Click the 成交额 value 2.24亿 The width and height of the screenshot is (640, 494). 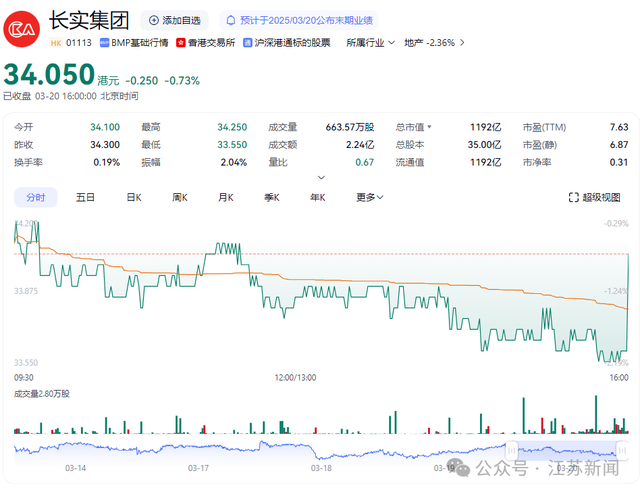coord(360,145)
